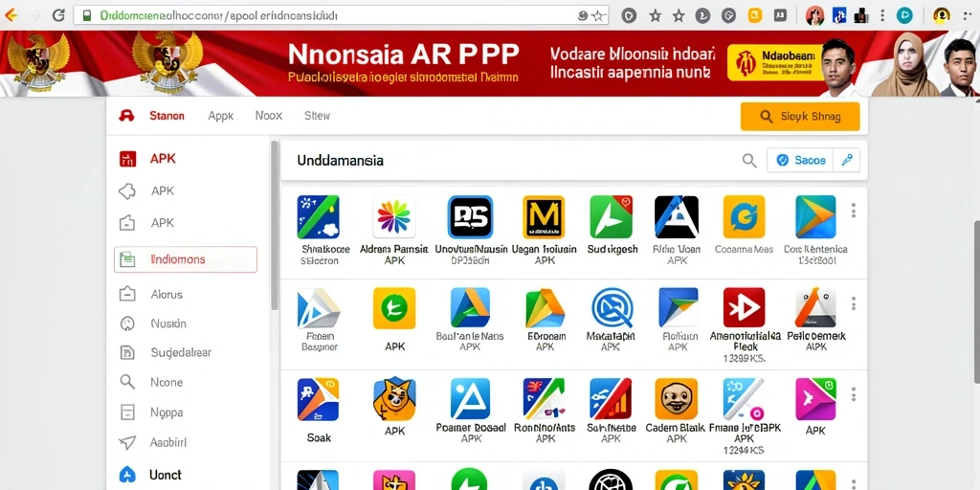Select Sugedalrear in the sidebar
This screenshot has width=980, height=490.
(181, 352)
